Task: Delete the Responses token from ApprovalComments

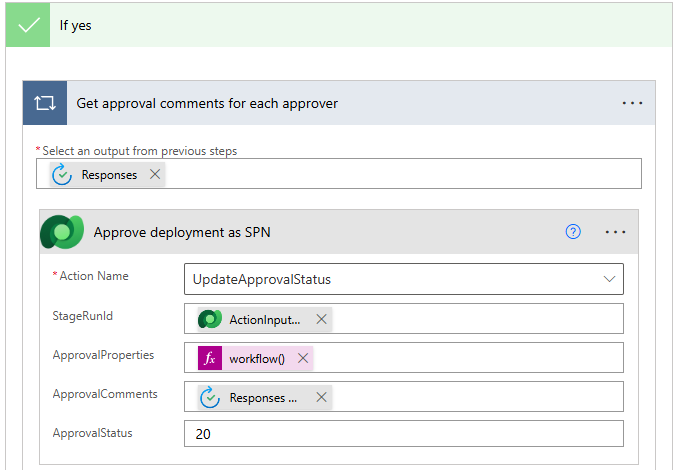Action: click(x=321, y=397)
